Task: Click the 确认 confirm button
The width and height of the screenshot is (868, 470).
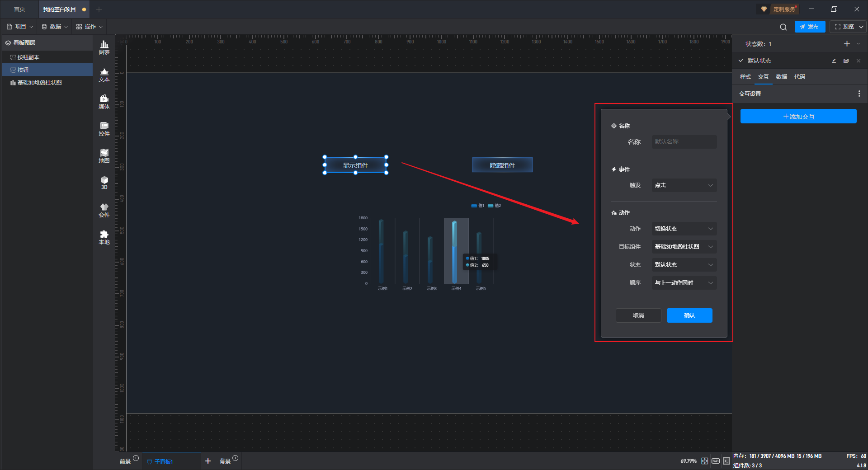Action: [689, 315]
